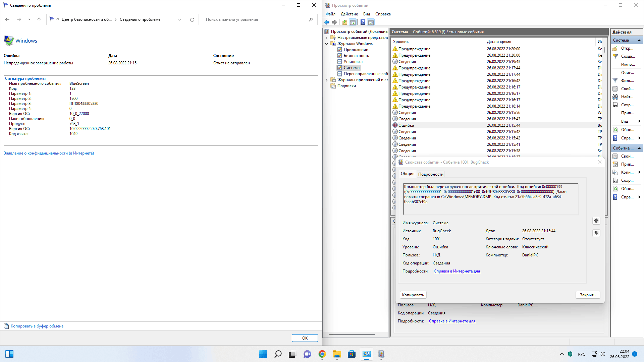Show previous event with the up arrow button

(596, 221)
